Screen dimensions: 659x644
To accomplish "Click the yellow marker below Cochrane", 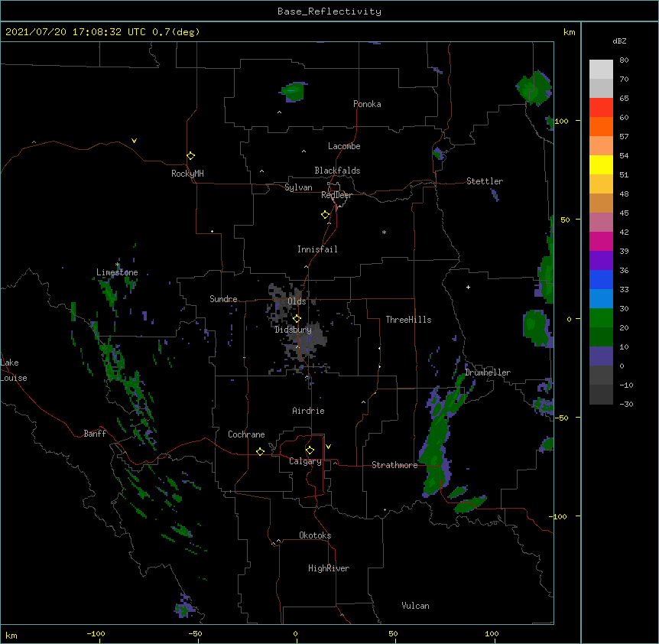I will [260, 451].
